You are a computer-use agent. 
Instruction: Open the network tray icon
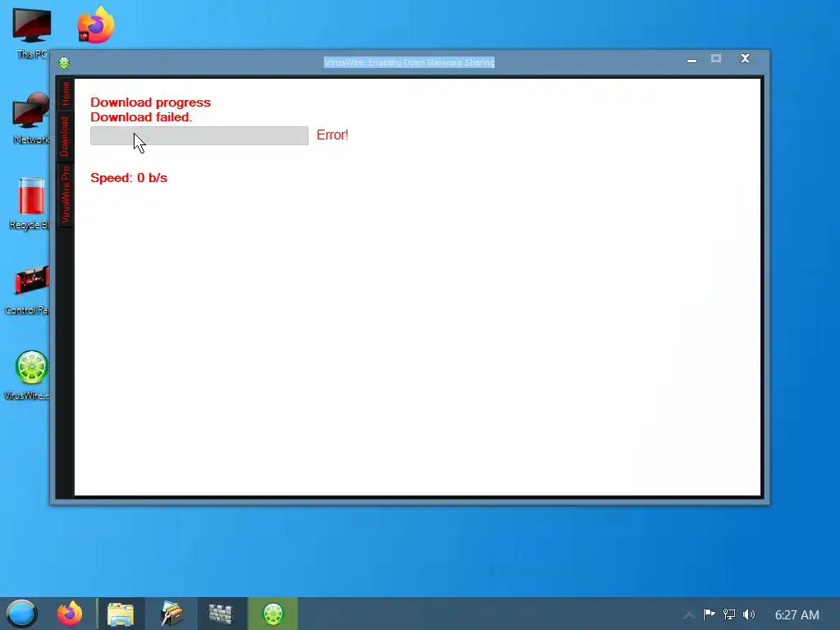[729, 614]
